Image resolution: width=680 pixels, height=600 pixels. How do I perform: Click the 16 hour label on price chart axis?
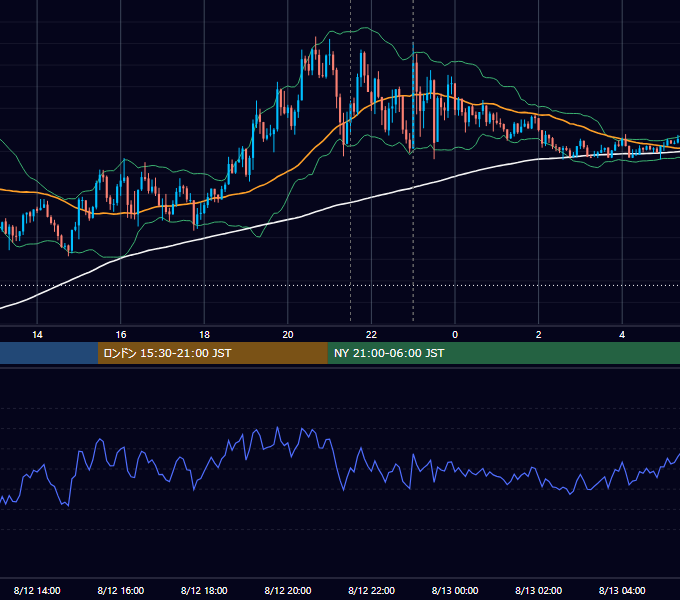(x=121, y=335)
